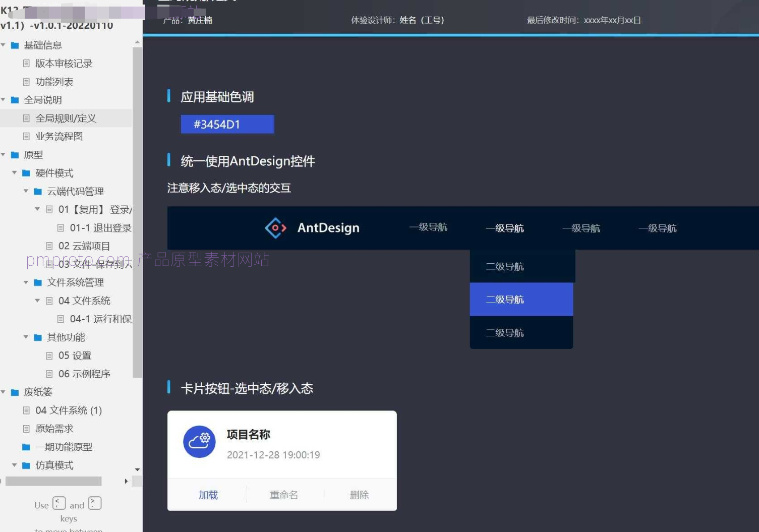Collapse the 原型 folder arrow
Image resolution: width=759 pixels, height=532 pixels.
pos(4,154)
